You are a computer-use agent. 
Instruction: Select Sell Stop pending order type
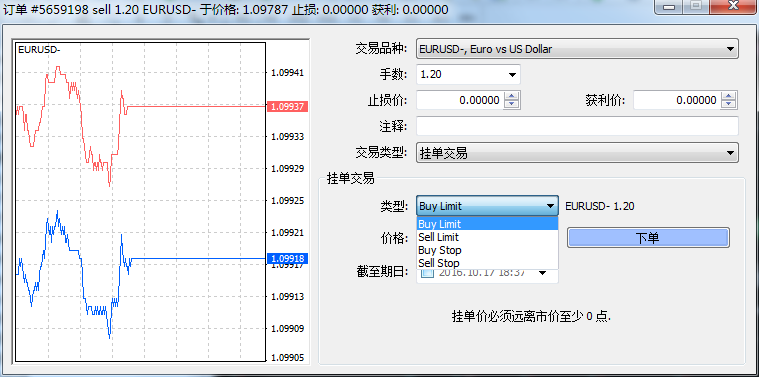tap(487, 263)
